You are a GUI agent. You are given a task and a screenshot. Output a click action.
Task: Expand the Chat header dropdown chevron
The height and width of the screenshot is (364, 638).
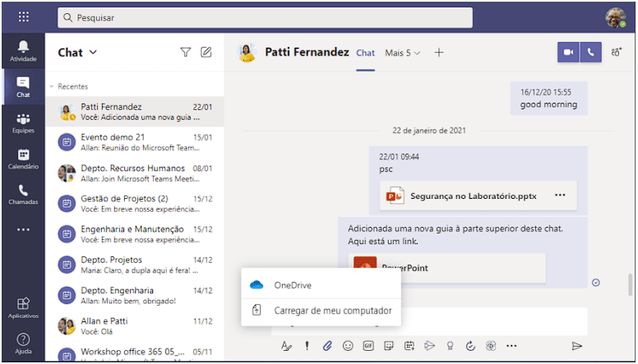pos(93,52)
